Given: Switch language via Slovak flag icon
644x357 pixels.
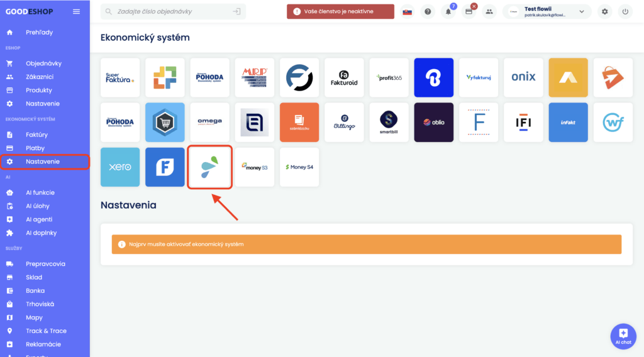Looking at the screenshot, I should click(407, 11).
